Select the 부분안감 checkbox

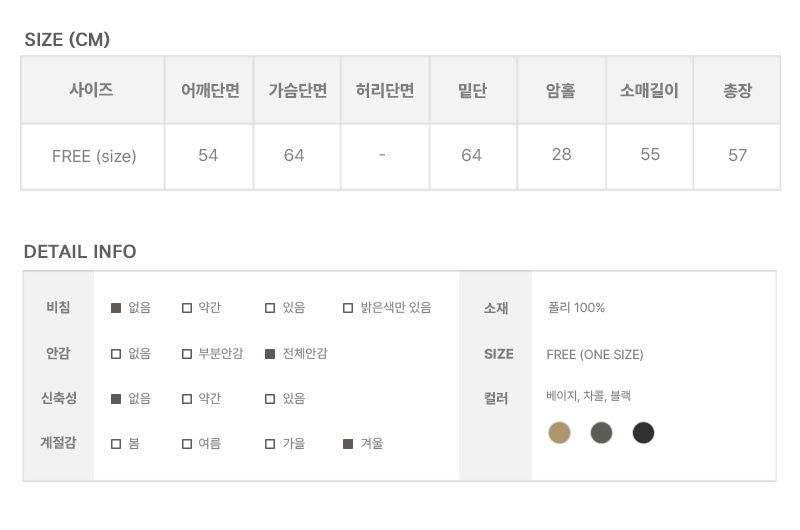click(x=187, y=353)
